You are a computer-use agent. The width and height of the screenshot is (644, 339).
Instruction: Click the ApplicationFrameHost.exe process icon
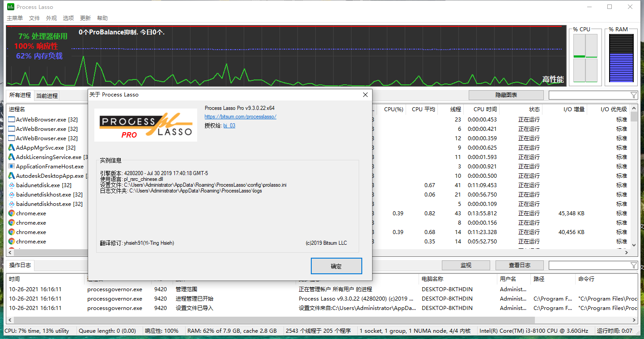coord(12,166)
